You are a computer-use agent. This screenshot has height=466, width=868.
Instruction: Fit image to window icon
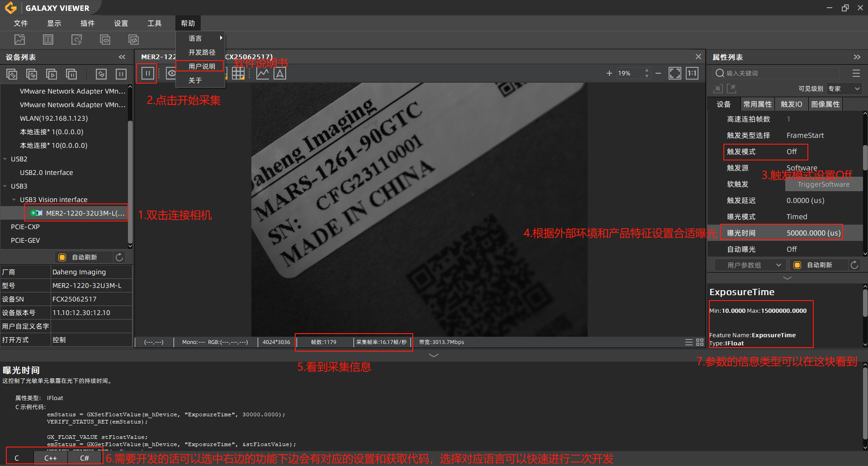(675, 73)
